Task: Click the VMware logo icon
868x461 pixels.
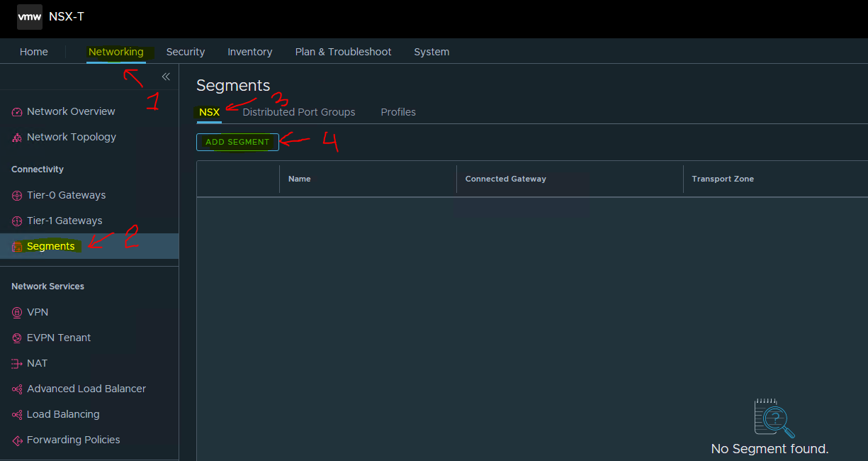Action: point(30,16)
